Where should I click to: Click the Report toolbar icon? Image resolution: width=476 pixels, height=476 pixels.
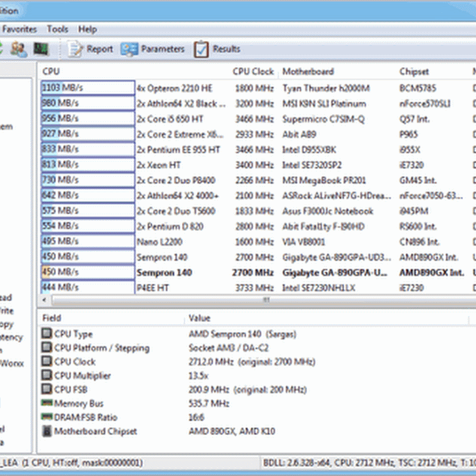(x=76, y=49)
